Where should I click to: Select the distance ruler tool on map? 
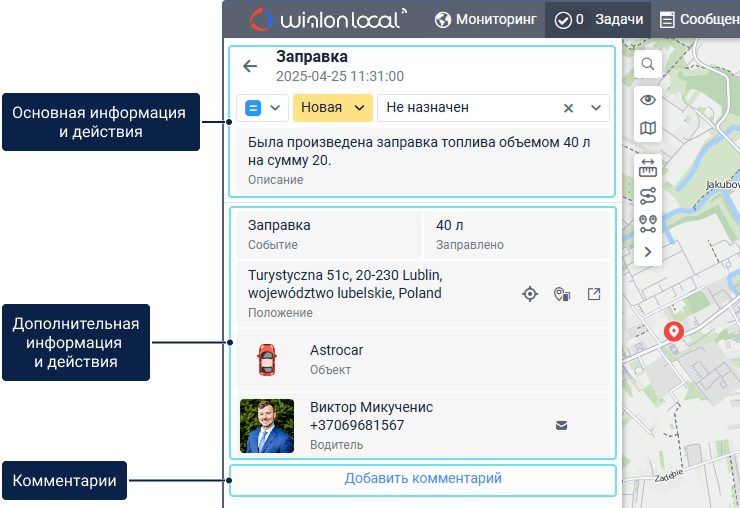coord(648,168)
